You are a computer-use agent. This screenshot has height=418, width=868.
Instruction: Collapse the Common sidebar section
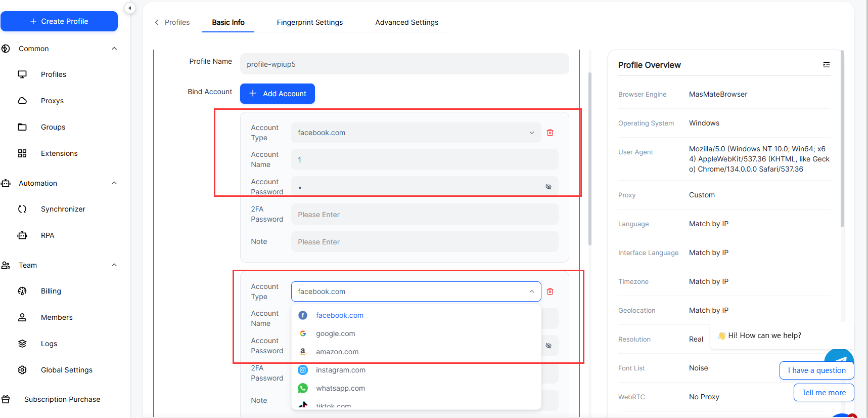[x=114, y=49]
